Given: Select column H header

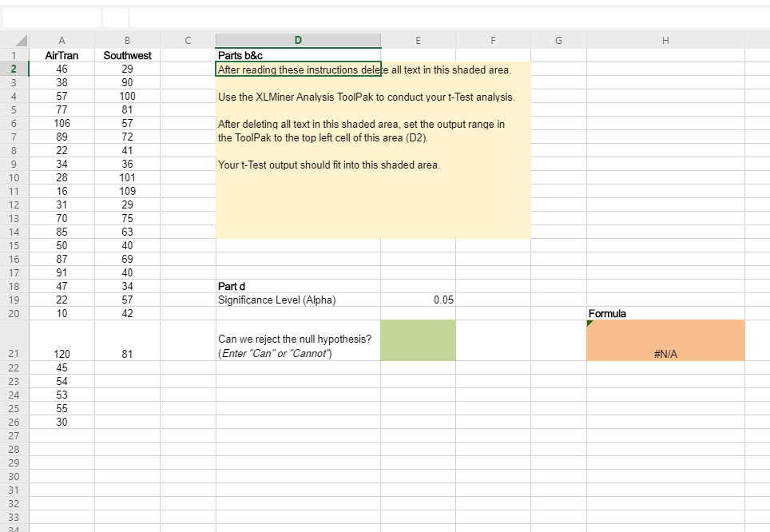Looking at the screenshot, I should tap(665, 41).
